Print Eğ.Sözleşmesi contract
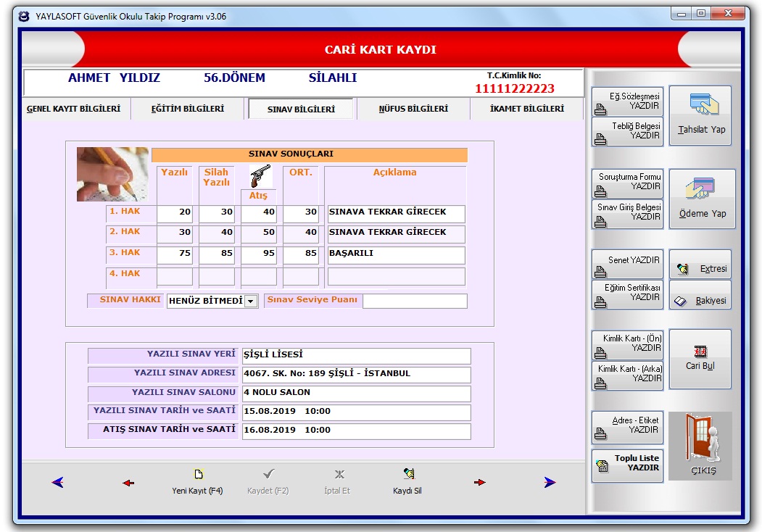This screenshot has height=532, width=762. (x=627, y=101)
